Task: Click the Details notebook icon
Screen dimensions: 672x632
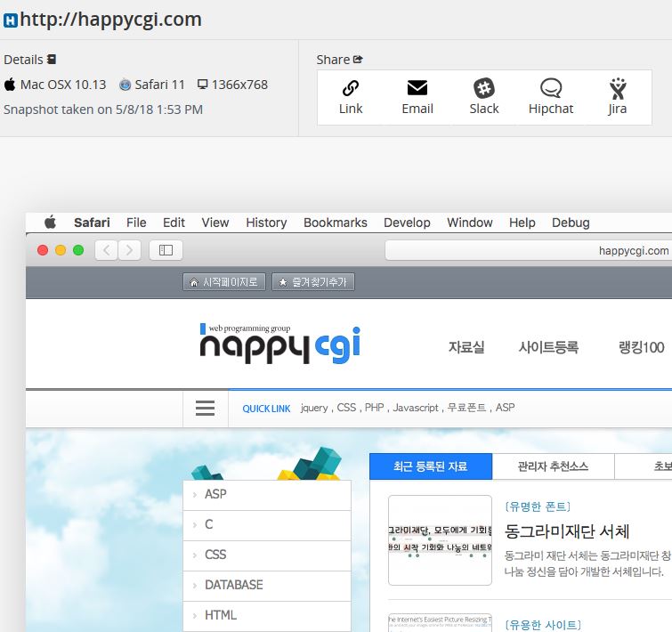Action: (x=52, y=59)
